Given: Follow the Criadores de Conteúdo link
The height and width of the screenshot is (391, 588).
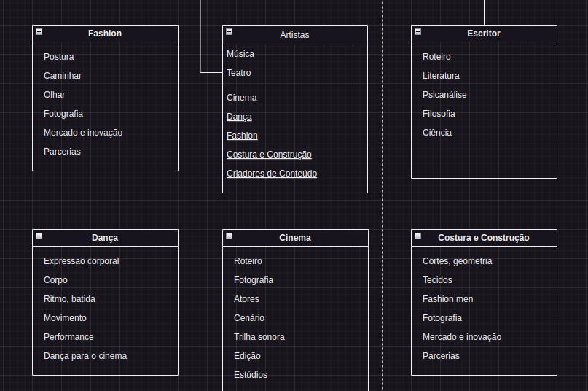Looking at the screenshot, I should pyautogui.click(x=272, y=174).
